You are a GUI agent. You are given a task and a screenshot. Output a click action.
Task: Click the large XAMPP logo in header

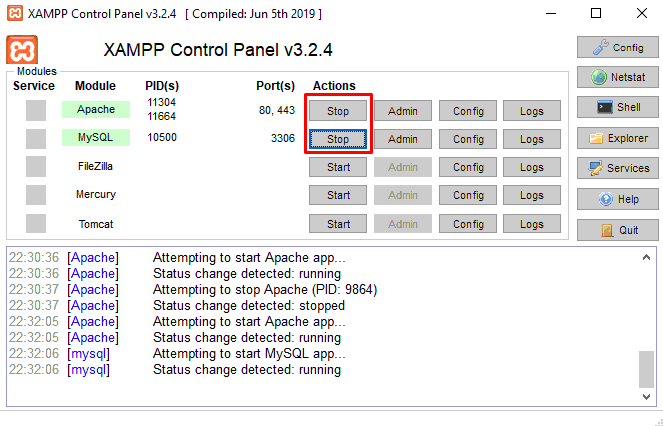point(22,50)
